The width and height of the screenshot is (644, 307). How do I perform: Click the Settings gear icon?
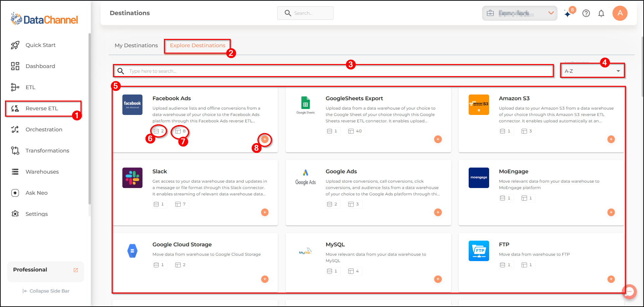point(15,214)
